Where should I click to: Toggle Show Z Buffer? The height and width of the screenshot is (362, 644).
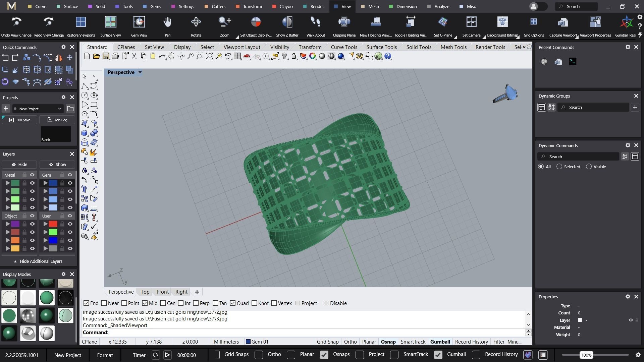coord(287,22)
